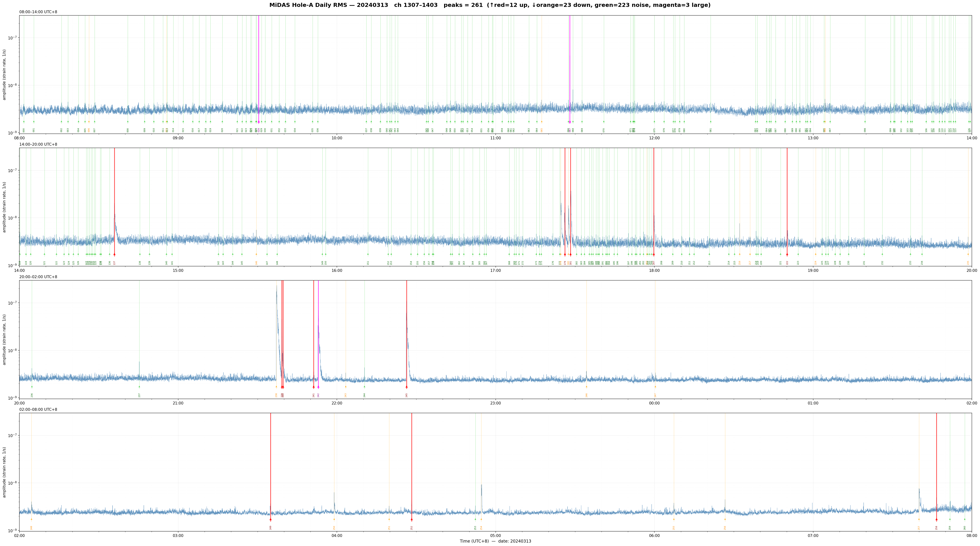Click the "00:00" midnight tick label
980x546 pixels.
pyautogui.click(x=654, y=403)
